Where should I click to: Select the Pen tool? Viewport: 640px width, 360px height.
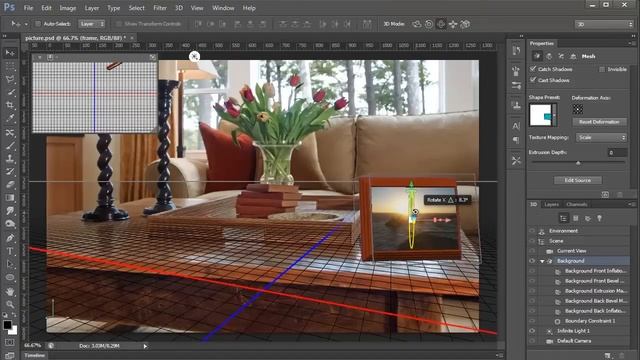10,238
